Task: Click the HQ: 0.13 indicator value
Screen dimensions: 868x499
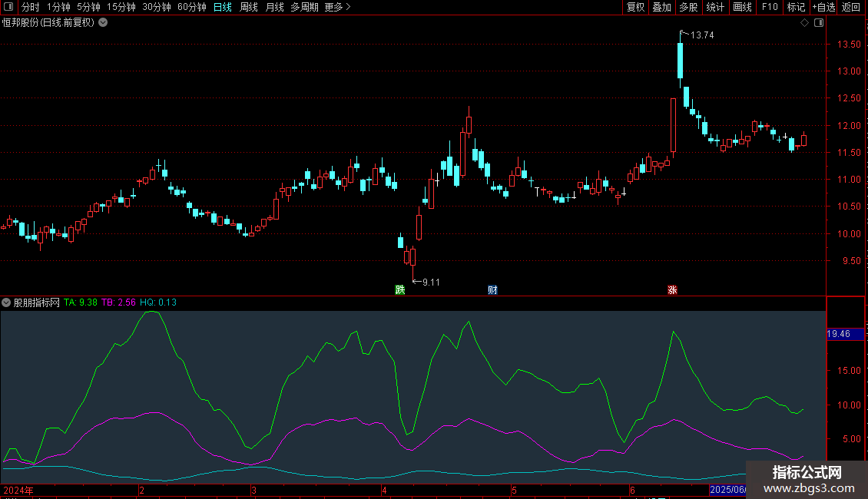Action: (158, 302)
